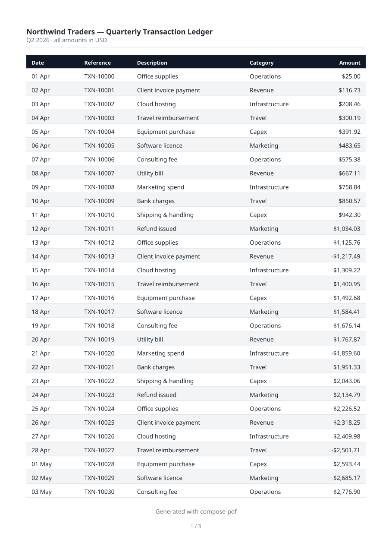
Task: Click the Date column header
Action: tap(38, 63)
